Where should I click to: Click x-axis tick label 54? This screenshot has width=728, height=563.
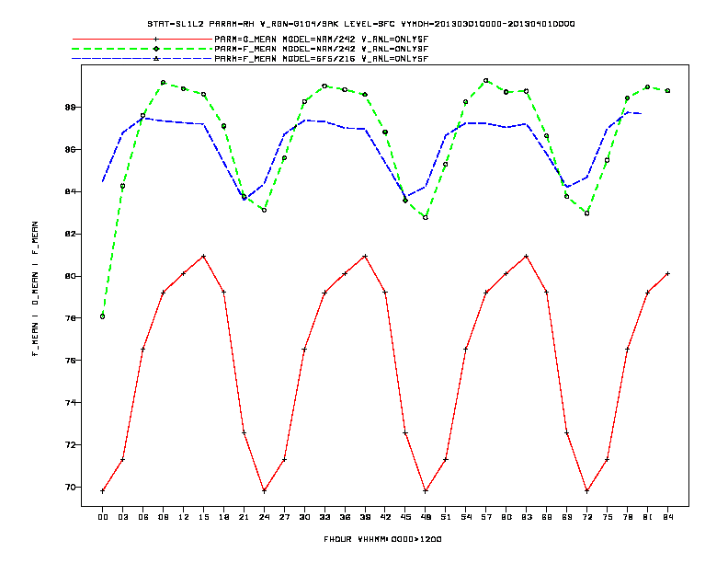pyautogui.click(x=466, y=517)
